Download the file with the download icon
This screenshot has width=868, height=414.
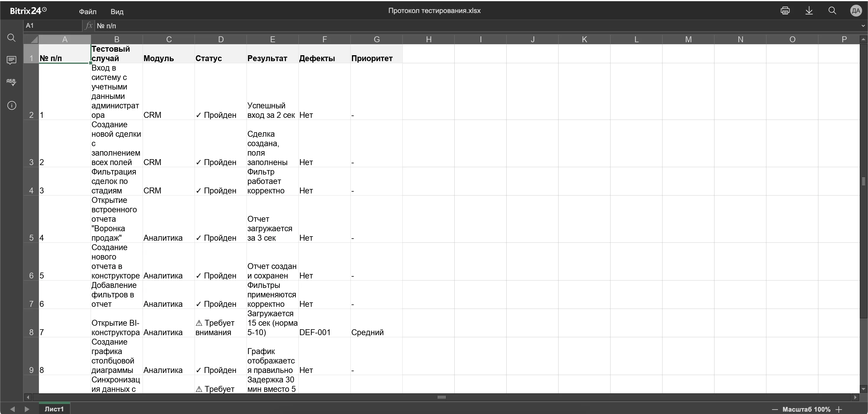coord(809,11)
